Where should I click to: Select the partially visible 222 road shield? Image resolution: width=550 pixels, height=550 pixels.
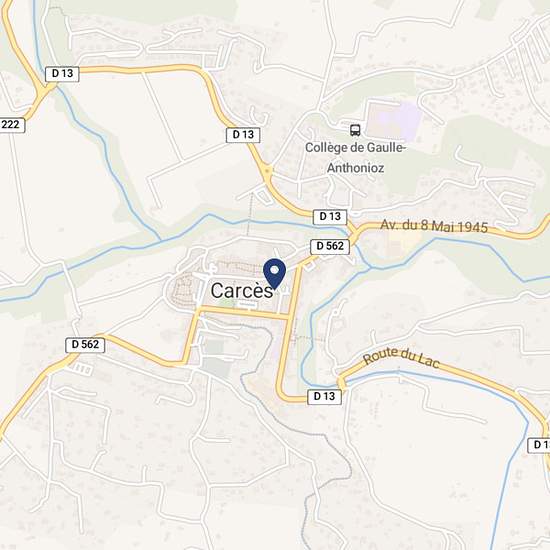click(12, 125)
